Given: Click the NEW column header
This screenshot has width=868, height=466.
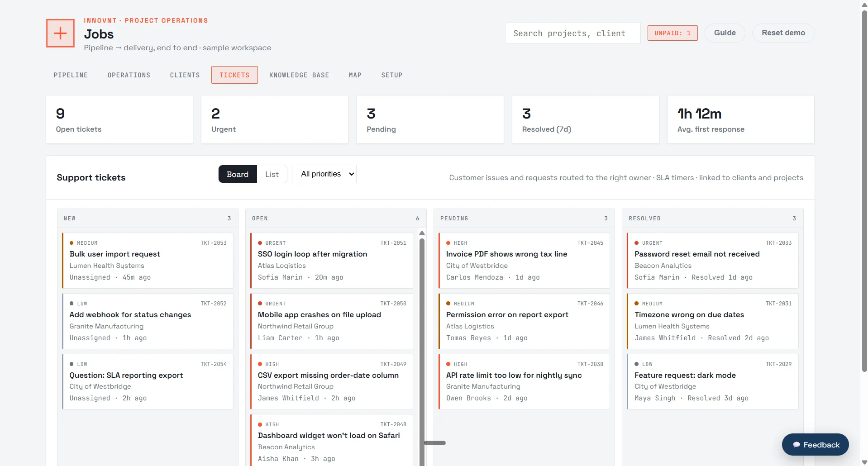Looking at the screenshot, I should click(148, 219).
